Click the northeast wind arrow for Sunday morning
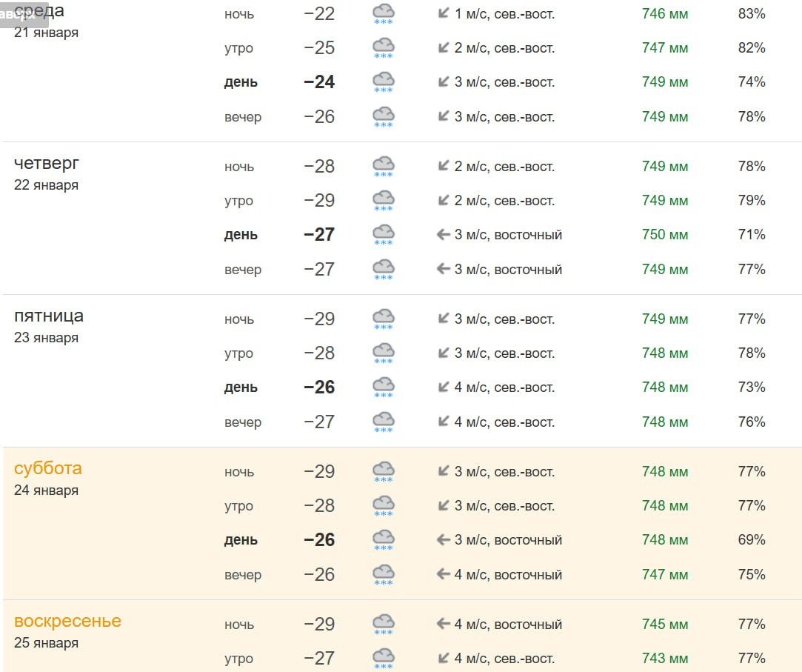 click(444, 658)
